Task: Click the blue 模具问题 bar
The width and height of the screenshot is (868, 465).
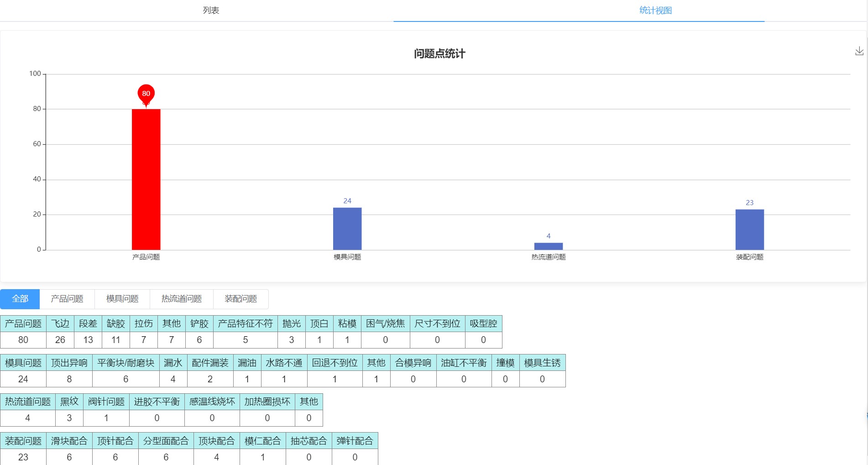Action: coord(347,228)
